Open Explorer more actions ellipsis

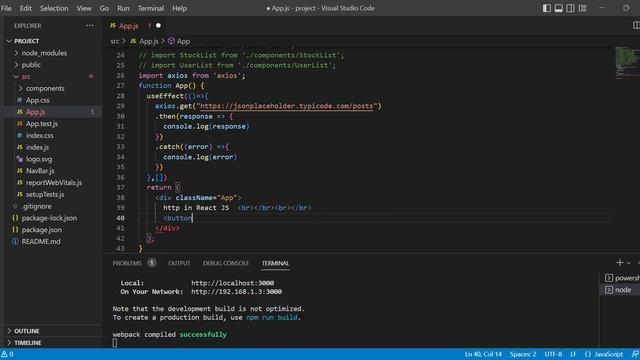[x=90, y=26]
